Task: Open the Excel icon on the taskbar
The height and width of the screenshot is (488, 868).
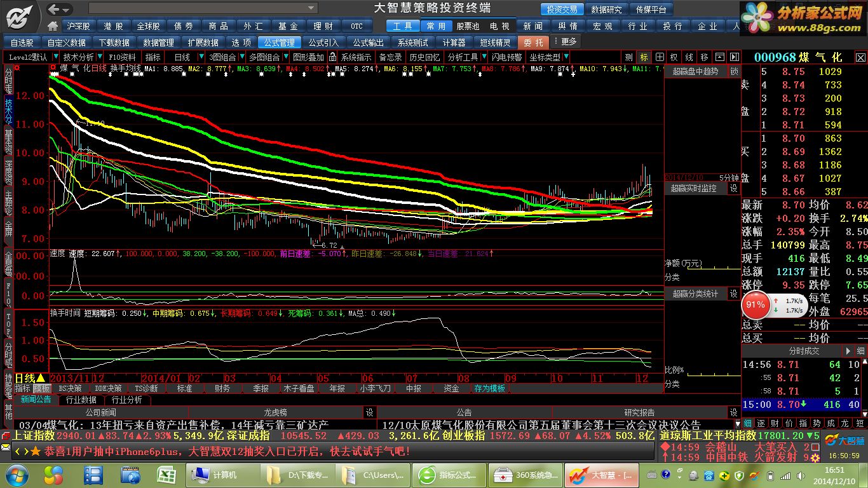Action: [x=166, y=475]
